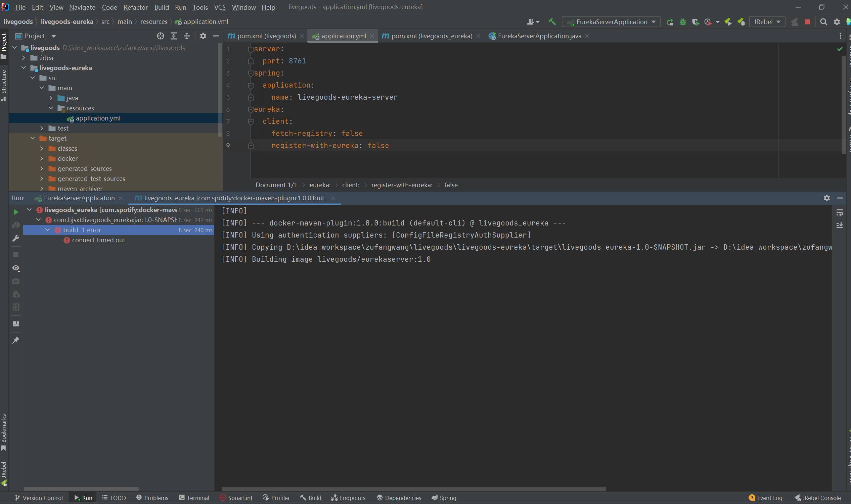Click the profiler run icon in toolbar
The width and height of the screenshot is (851, 504).
coord(708,22)
